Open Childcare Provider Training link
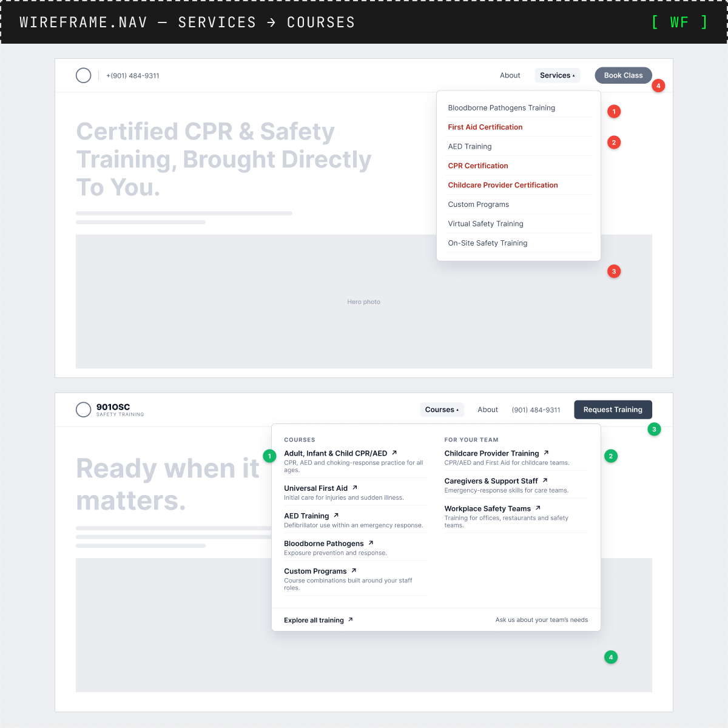Viewport: 728px width, 728px height. [492, 453]
